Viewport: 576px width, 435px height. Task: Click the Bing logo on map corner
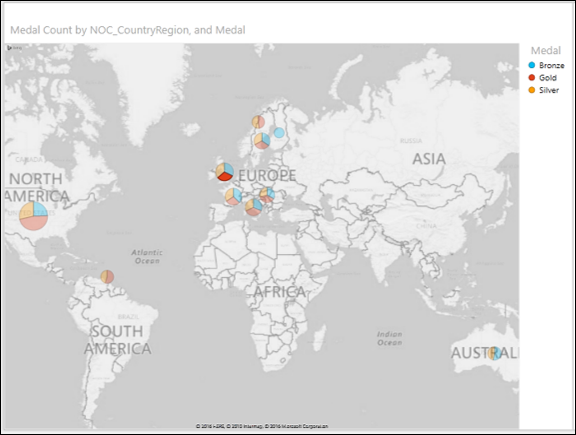[14, 48]
